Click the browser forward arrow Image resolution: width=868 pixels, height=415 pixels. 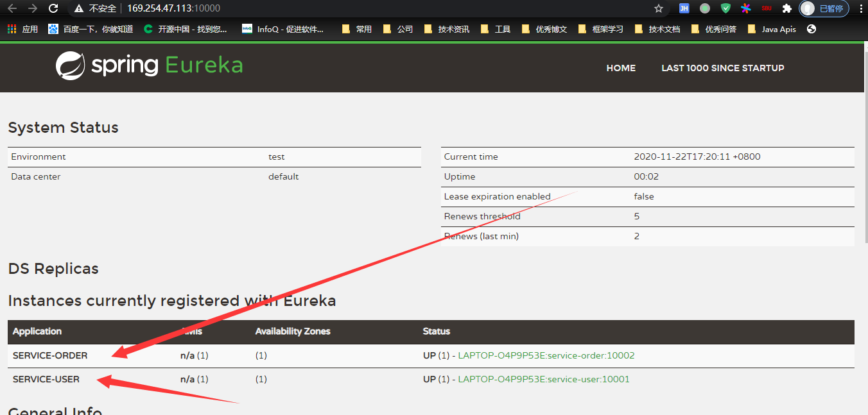pyautogui.click(x=33, y=8)
